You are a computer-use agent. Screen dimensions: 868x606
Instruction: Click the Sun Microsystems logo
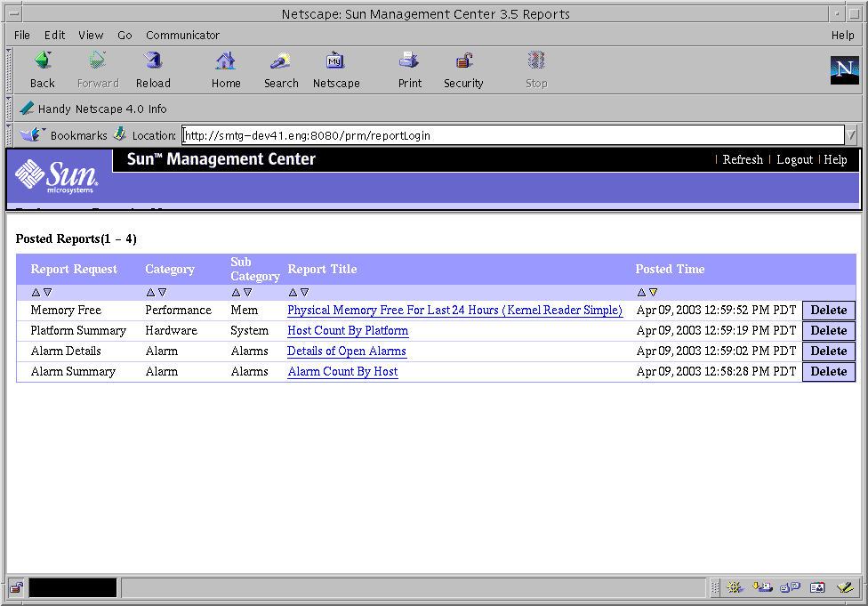[56, 175]
